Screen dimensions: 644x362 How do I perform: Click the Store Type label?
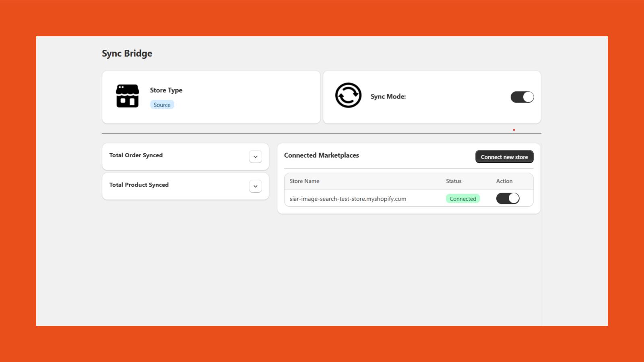[166, 90]
